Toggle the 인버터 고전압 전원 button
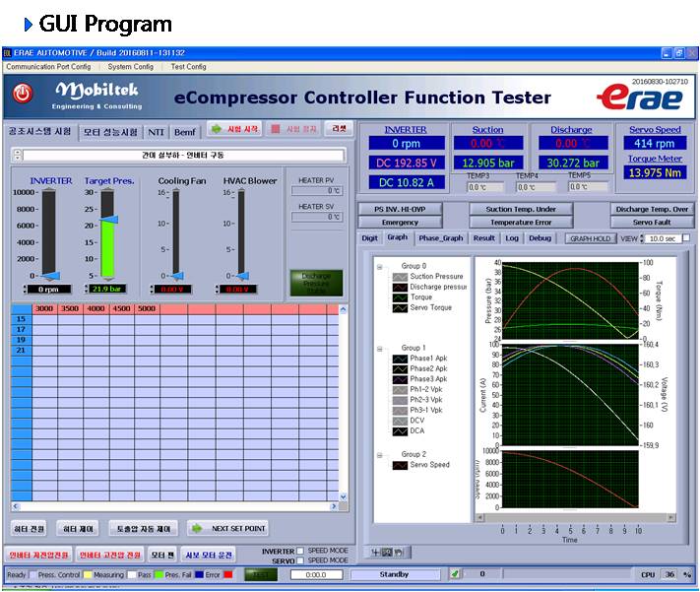Viewport: 700px width, 592px height. point(110,555)
